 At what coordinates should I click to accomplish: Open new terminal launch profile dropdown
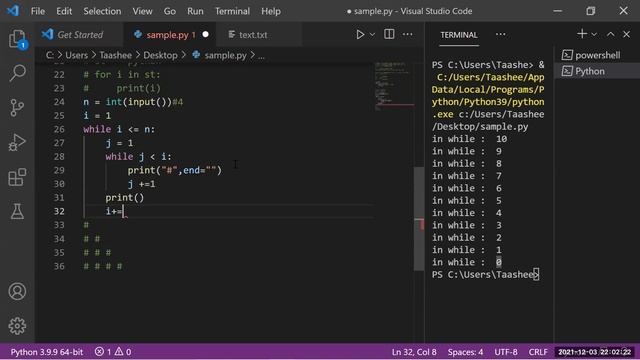coord(594,34)
